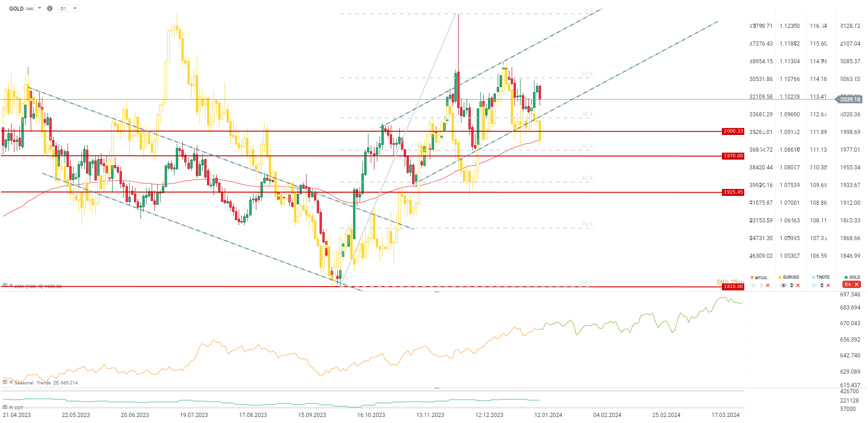Click the COT indicator label
The image size is (868, 423).
(19, 408)
